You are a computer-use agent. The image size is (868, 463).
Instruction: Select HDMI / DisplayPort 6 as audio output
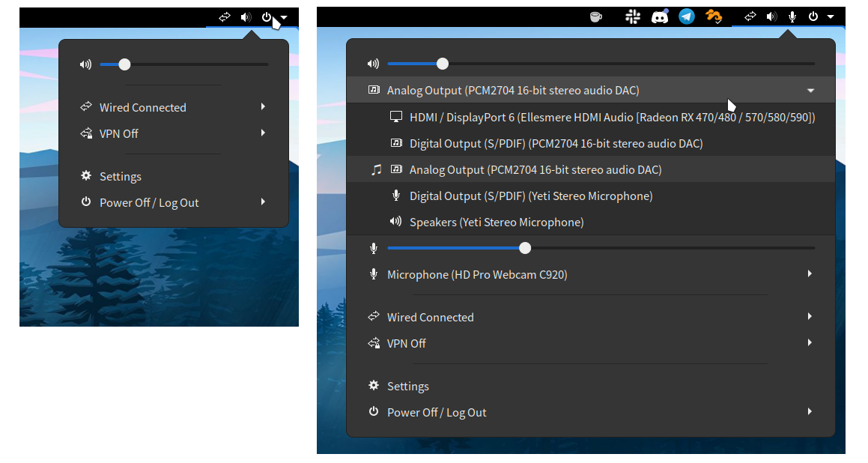pos(612,118)
